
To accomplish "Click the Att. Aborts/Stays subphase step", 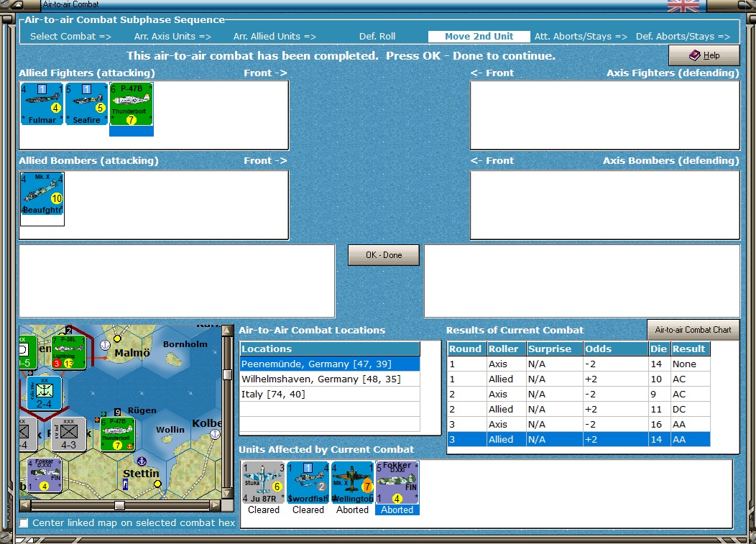I will tap(581, 36).
